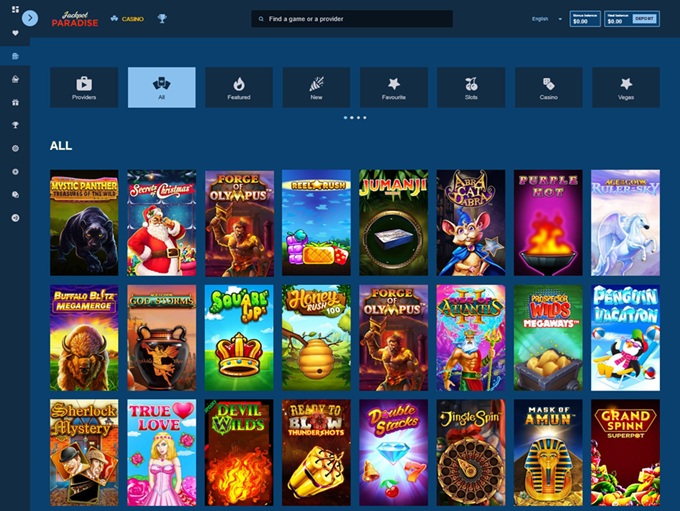680x511 pixels.
Task: Open the gift box promotions sidebar icon
Action: pos(15,102)
